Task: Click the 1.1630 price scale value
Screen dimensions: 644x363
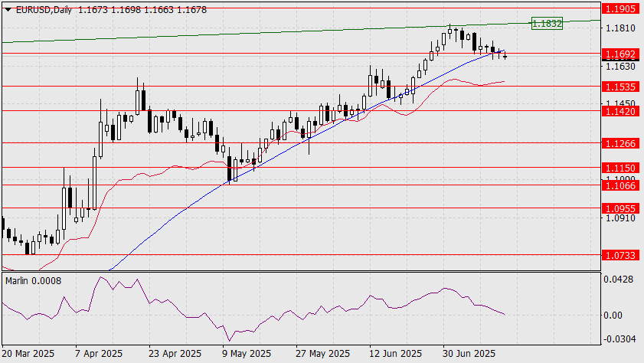Action: point(620,66)
